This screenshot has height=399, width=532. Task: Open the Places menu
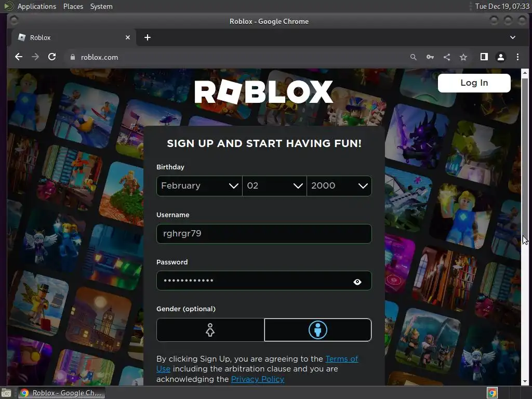click(x=73, y=6)
